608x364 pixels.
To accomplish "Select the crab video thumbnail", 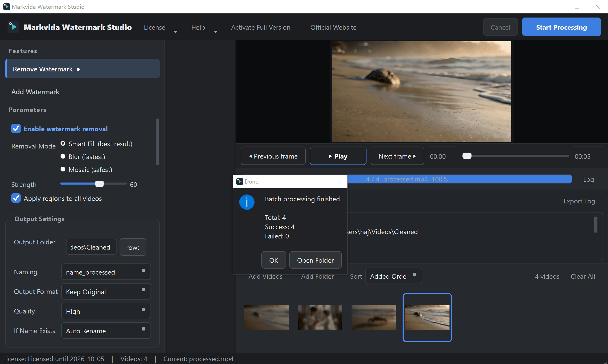I will pyautogui.click(x=373, y=317).
